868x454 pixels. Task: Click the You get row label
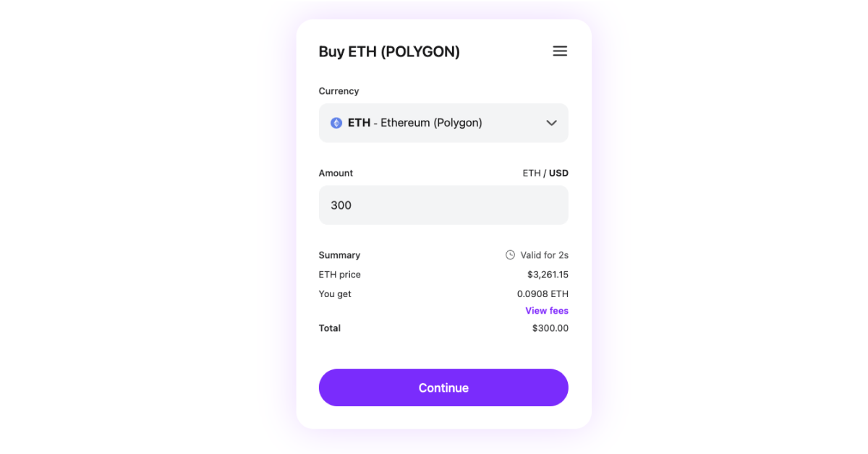coord(335,294)
